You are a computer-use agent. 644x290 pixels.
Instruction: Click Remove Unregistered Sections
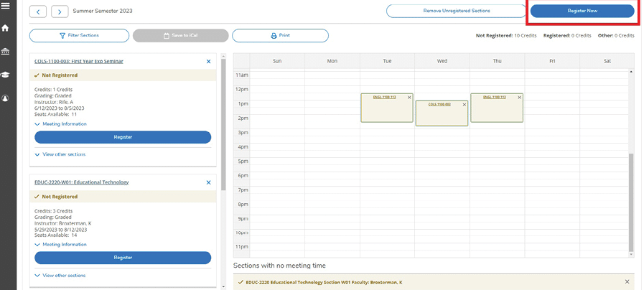pyautogui.click(x=456, y=11)
